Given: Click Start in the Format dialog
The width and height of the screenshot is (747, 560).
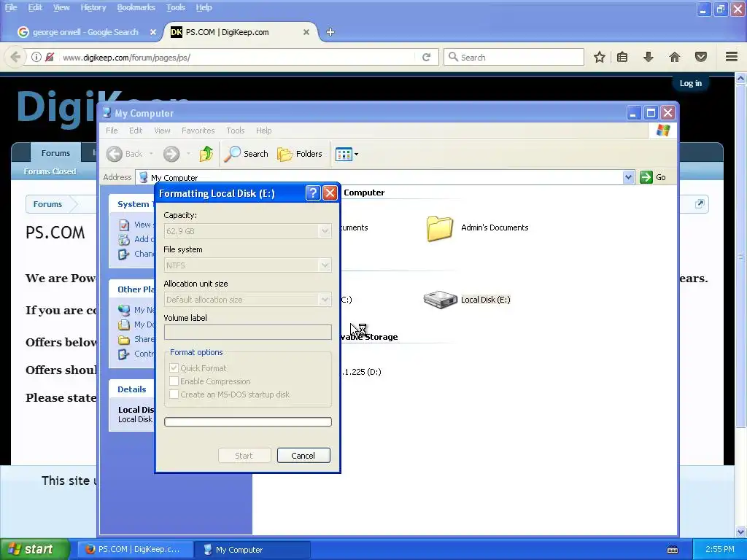Looking at the screenshot, I should [x=244, y=455].
